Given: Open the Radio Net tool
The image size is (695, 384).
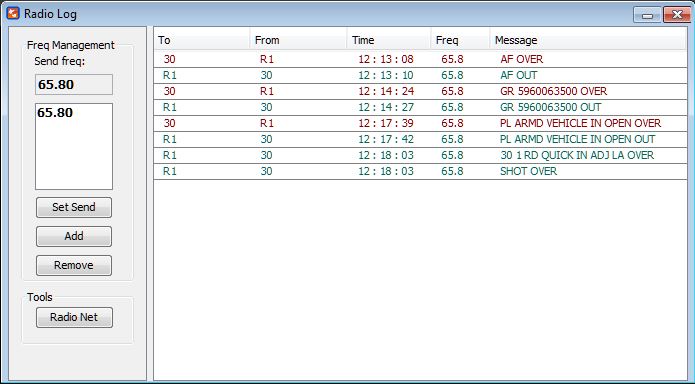Looking at the screenshot, I should (74, 317).
